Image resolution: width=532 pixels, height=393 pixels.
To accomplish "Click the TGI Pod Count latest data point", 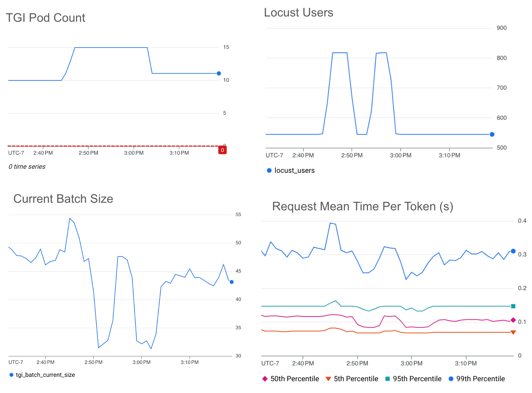I will pos(219,74).
